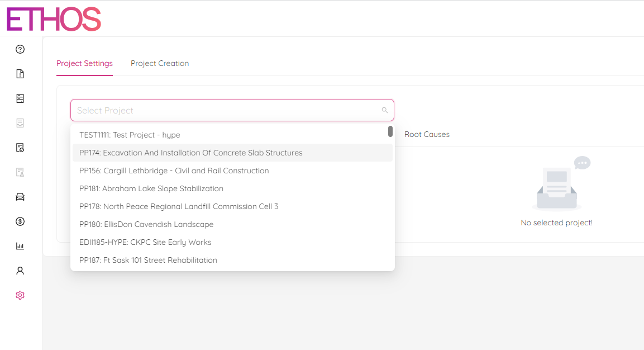
Task: Open the Root Causes section
Action: [427, 134]
